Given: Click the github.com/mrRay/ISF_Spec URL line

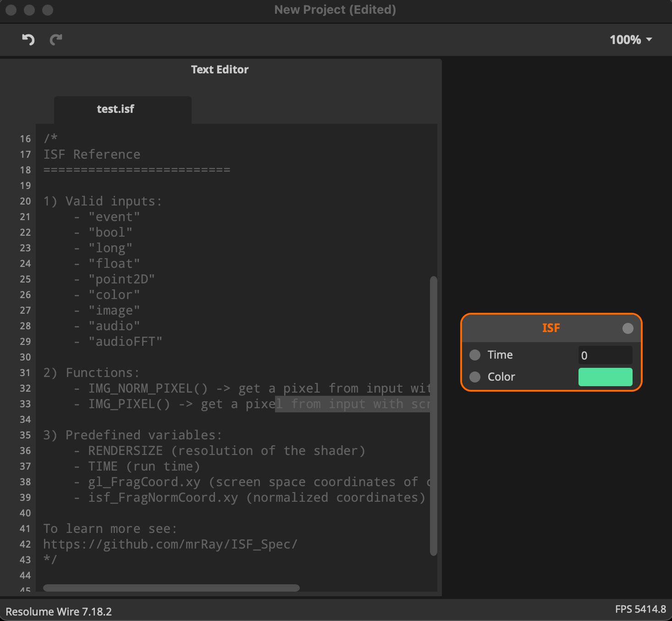Looking at the screenshot, I should coord(171,544).
